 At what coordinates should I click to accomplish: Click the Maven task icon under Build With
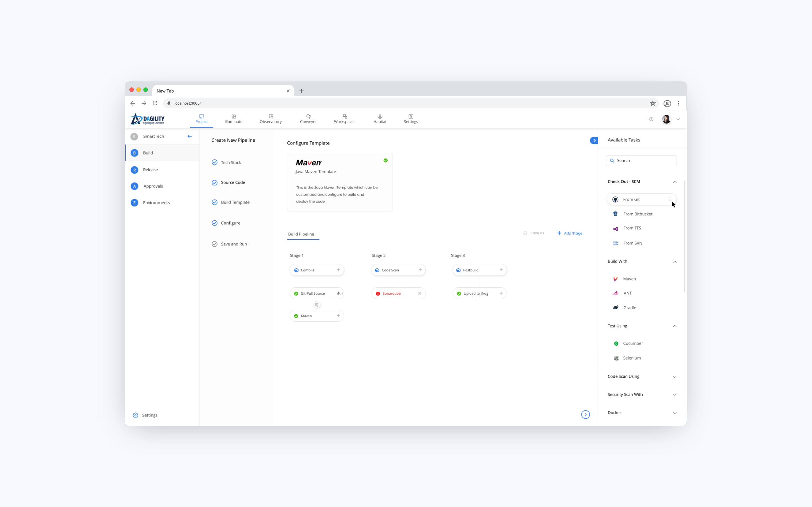click(x=615, y=279)
